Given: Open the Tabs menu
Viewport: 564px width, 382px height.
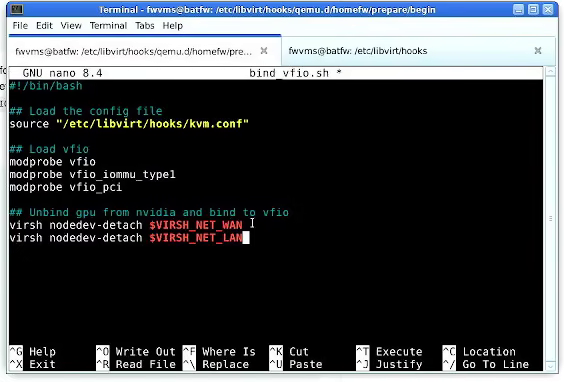Looking at the screenshot, I should click(x=145, y=26).
